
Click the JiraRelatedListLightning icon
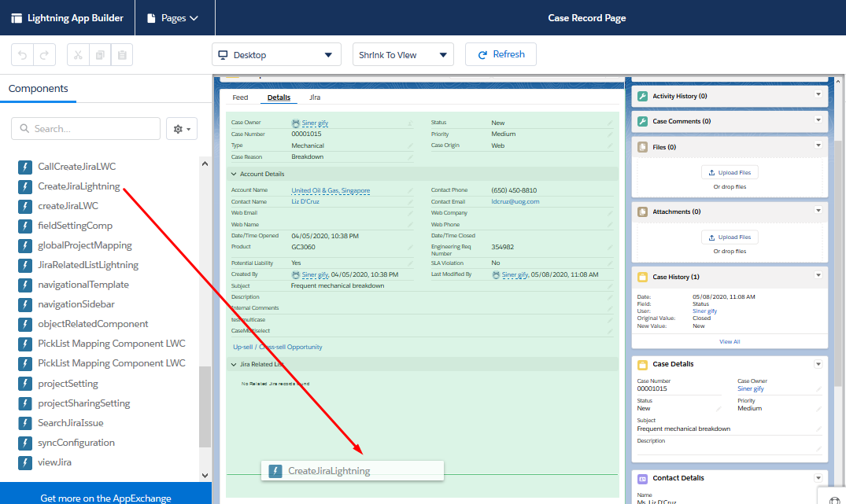tap(25, 265)
